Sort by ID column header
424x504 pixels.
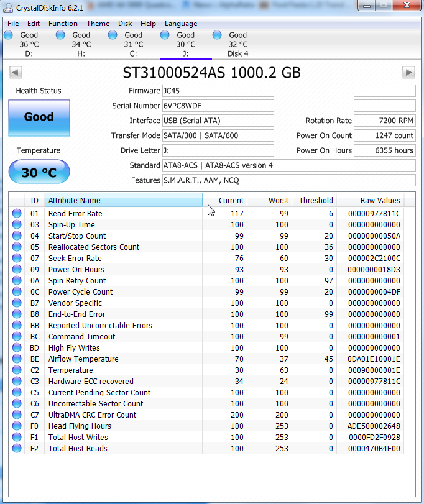coord(34,200)
